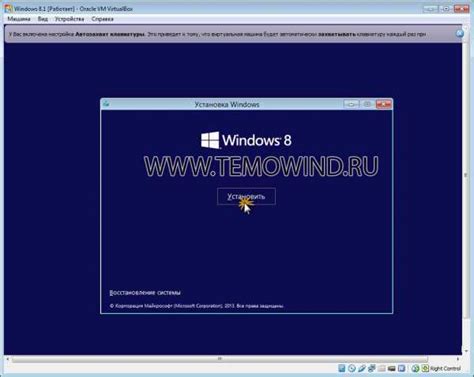Click the network adapters status icon
This screenshot has height=377, width=474.
click(372, 368)
